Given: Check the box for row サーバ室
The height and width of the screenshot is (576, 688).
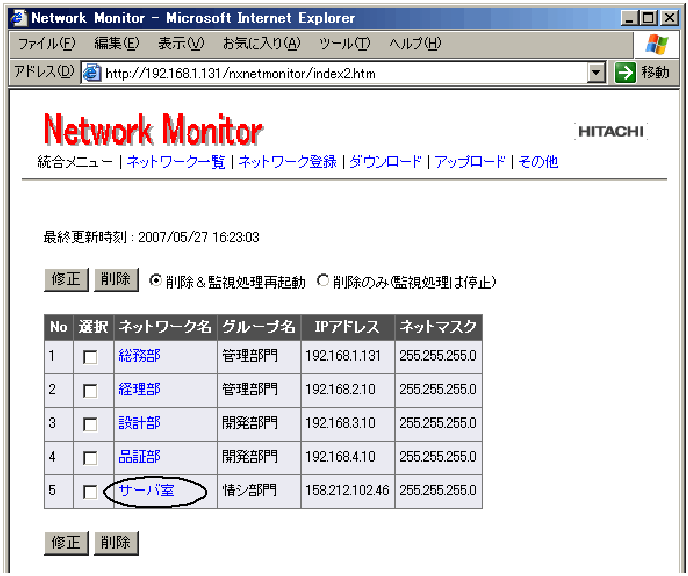Looking at the screenshot, I should click(90, 492).
